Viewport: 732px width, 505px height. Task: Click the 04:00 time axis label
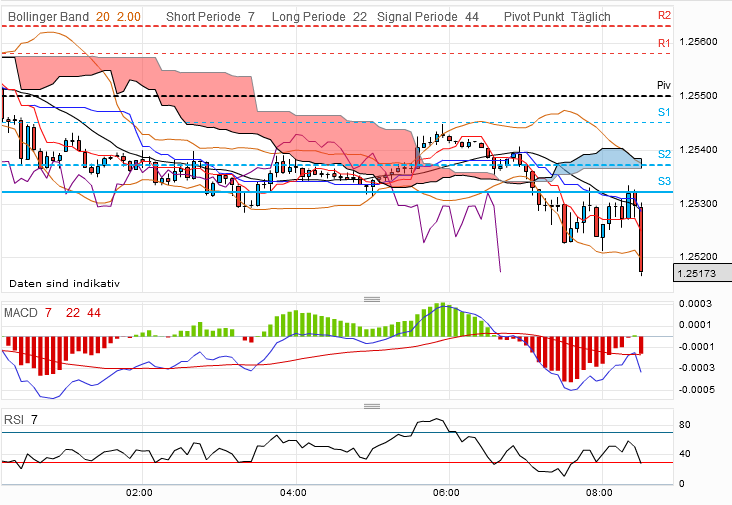tap(293, 493)
